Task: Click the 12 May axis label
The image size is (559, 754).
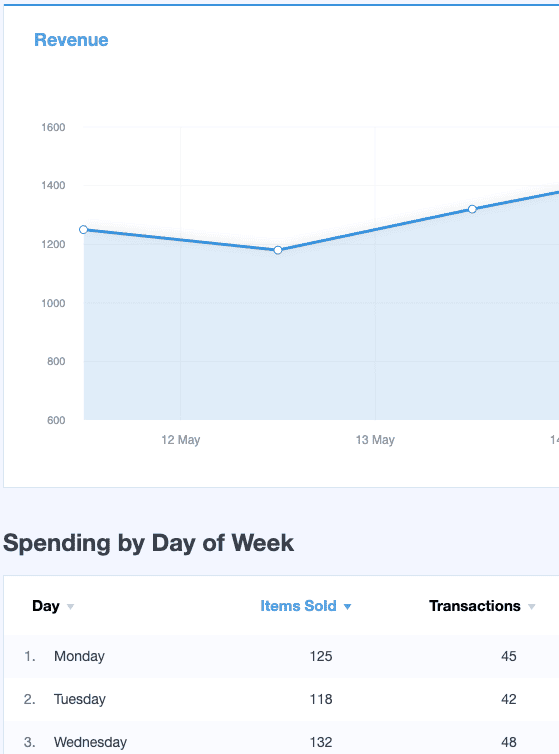Action: [x=180, y=440]
